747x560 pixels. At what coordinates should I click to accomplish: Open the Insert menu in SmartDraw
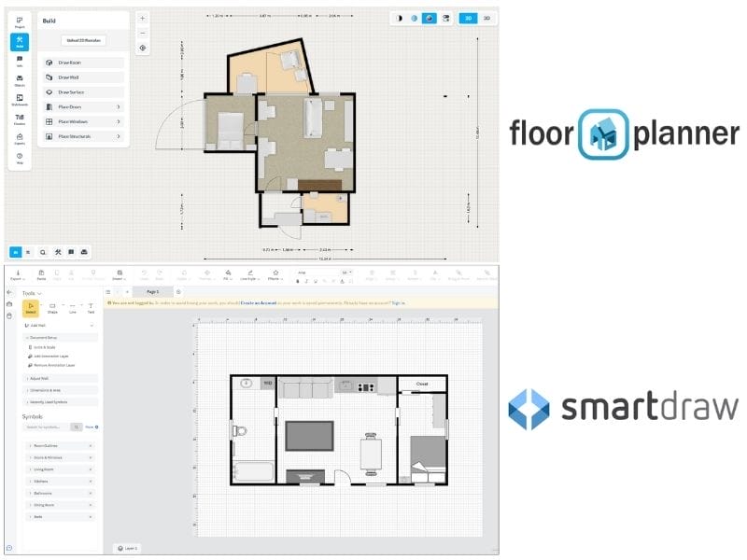pyautogui.click(x=120, y=274)
